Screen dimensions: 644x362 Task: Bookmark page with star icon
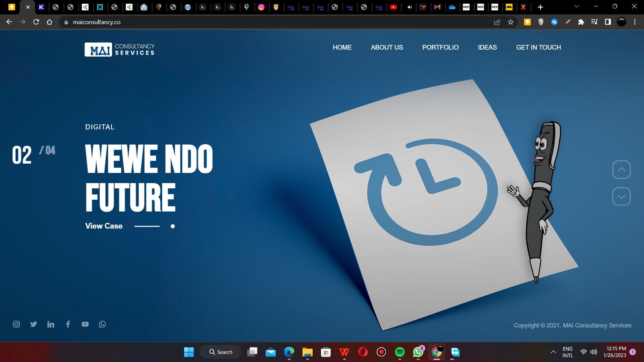click(511, 22)
